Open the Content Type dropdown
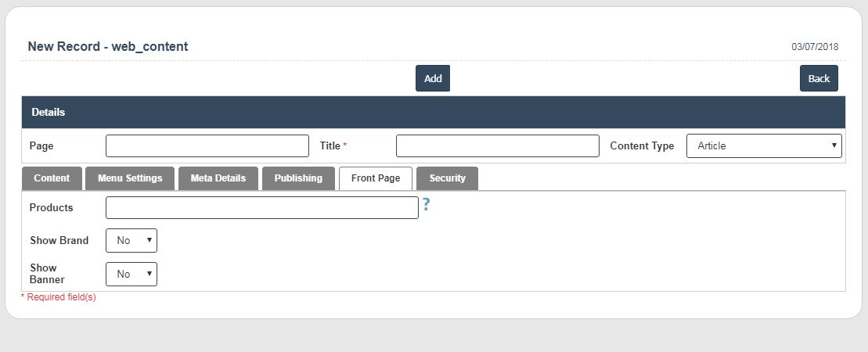 pos(763,145)
